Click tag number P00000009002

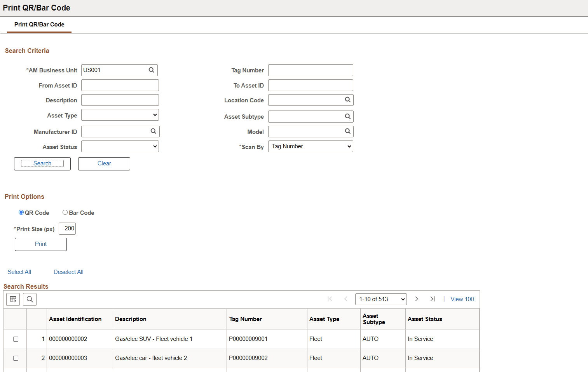[x=248, y=358]
